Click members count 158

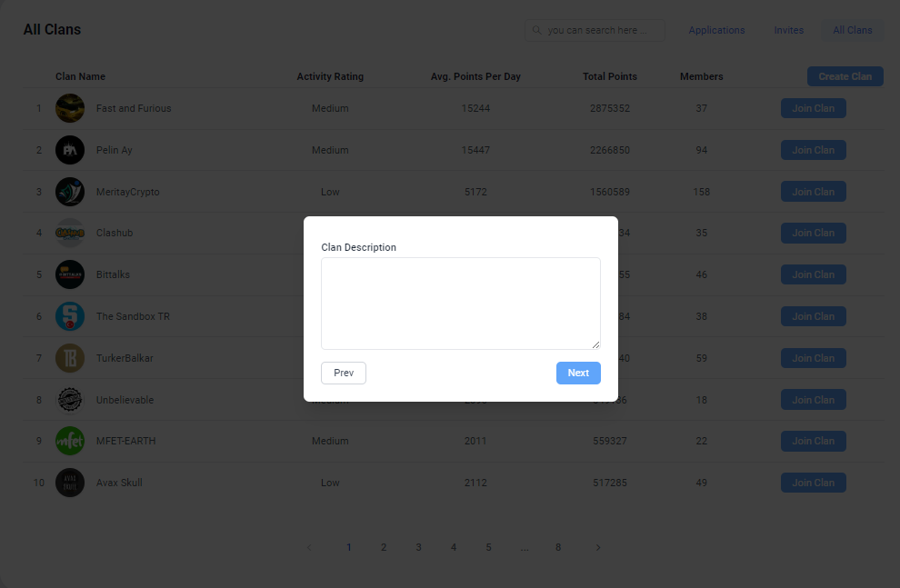coord(702,192)
